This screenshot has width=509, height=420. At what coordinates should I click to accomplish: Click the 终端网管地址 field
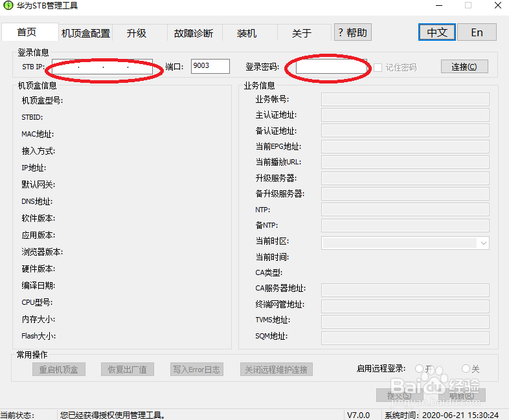405,306
